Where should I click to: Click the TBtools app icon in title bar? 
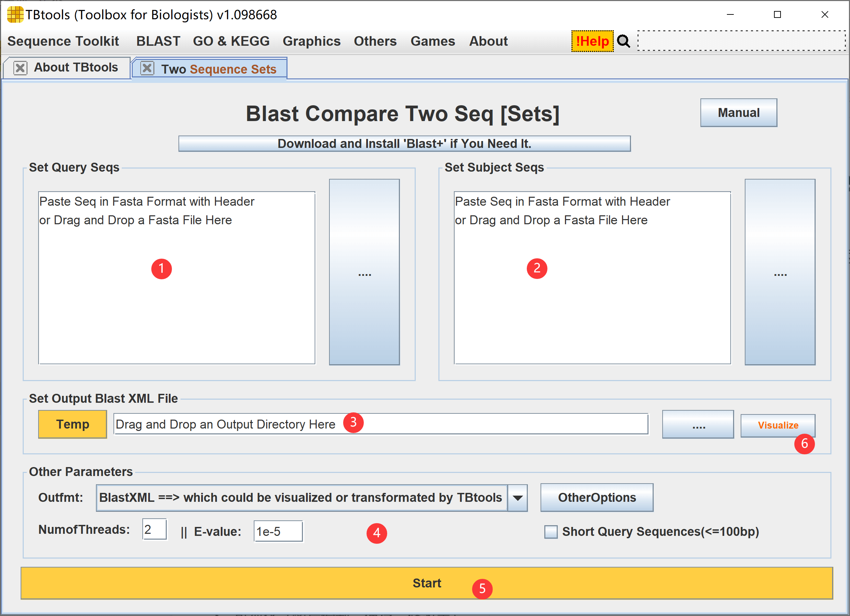click(15, 15)
